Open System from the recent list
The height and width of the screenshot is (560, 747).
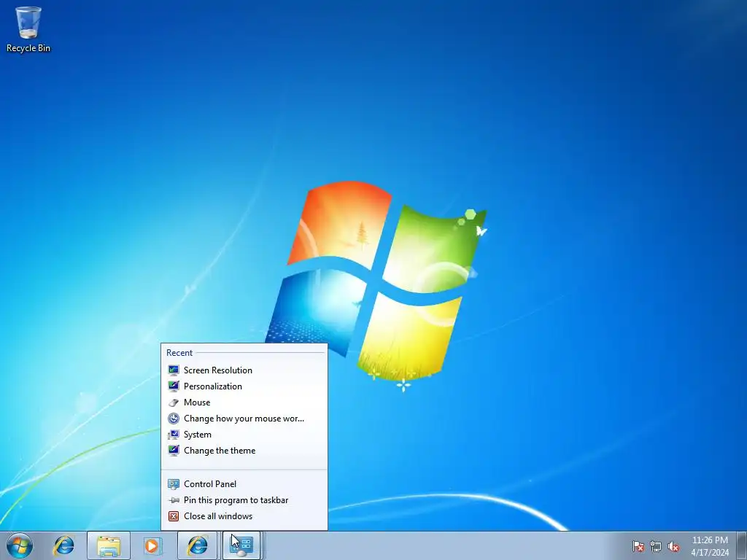point(244,435)
